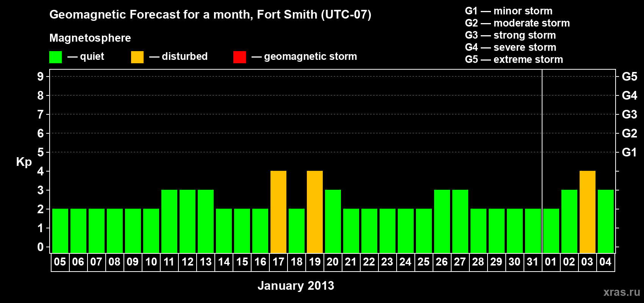Click date label 19 on the x-axis
Image resolution: width=644 pixels, height=303 pixels.
coord(314,262)
